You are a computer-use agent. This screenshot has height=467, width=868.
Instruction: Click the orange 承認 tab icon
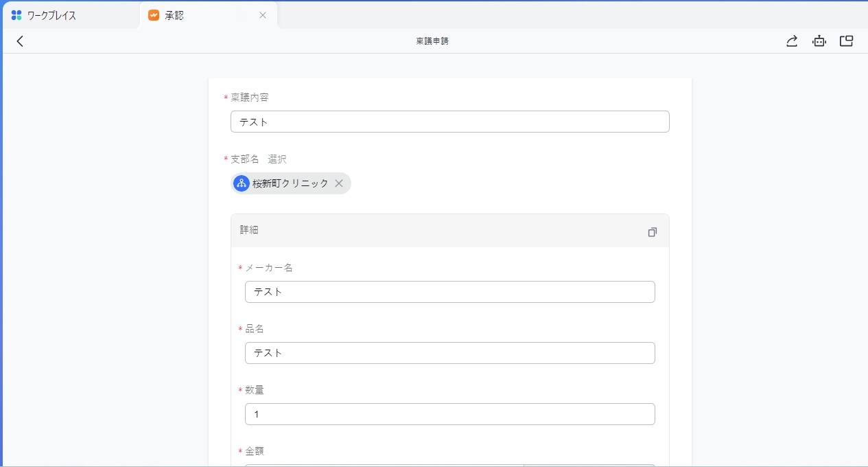(154, 15)
